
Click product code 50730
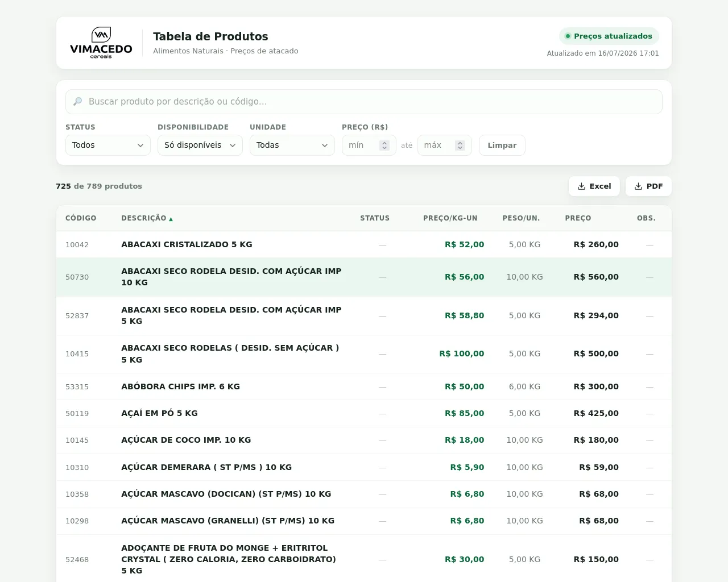click(77, 277)
